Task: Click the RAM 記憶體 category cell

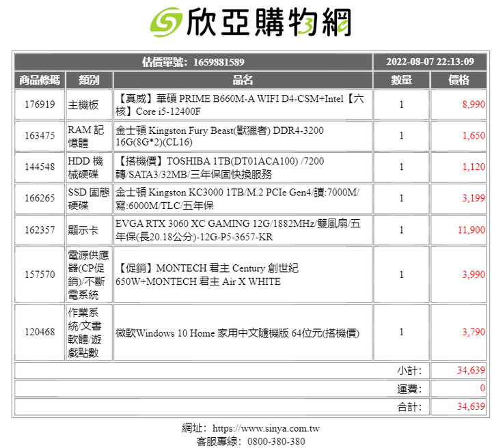Action: (89, 136)
